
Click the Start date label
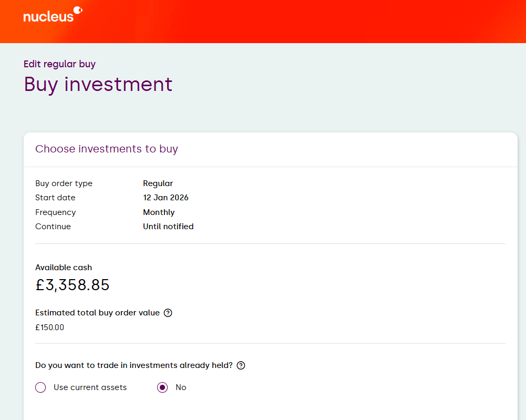(x=55, y=198)
